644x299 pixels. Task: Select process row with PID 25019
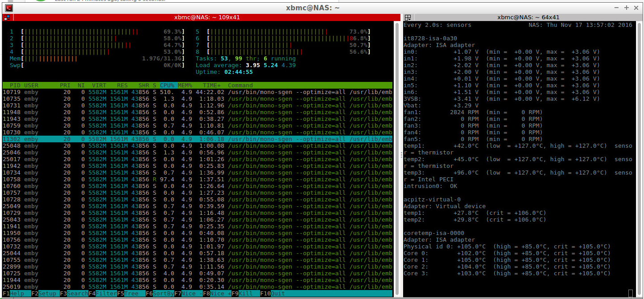(x=198, y=287)
